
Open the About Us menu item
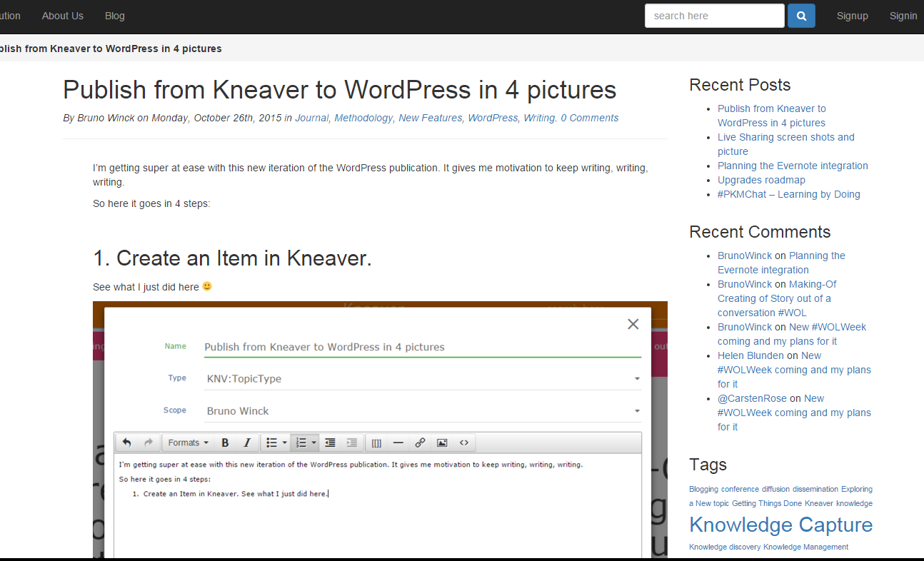click(x=63, y=16)
